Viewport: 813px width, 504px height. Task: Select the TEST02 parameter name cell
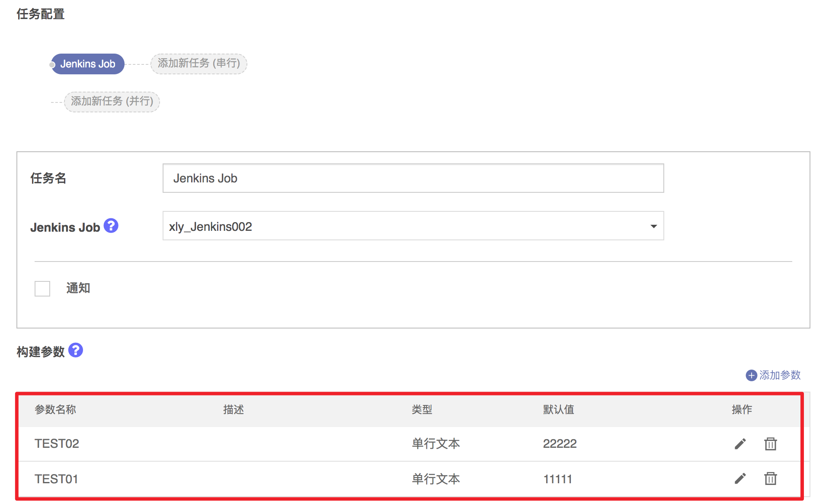tap(57, 443)
